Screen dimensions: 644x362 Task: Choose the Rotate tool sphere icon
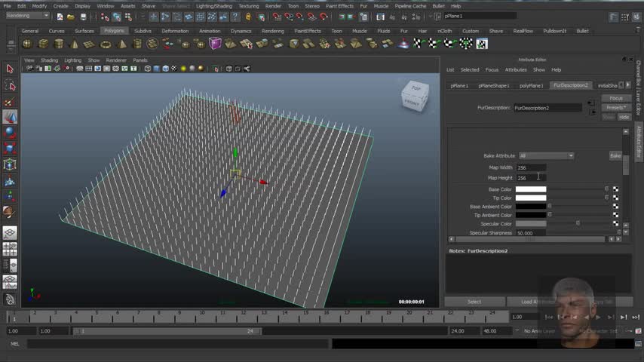10,133
